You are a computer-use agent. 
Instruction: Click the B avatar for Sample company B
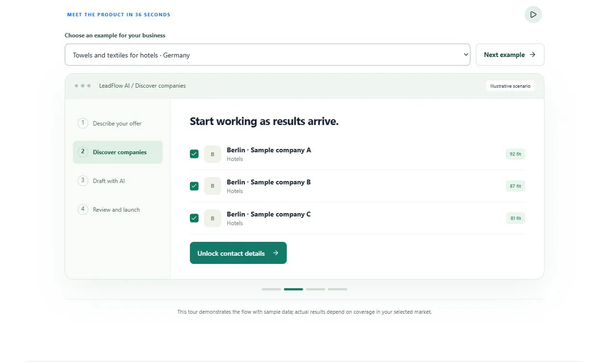[x=212, y=186]
